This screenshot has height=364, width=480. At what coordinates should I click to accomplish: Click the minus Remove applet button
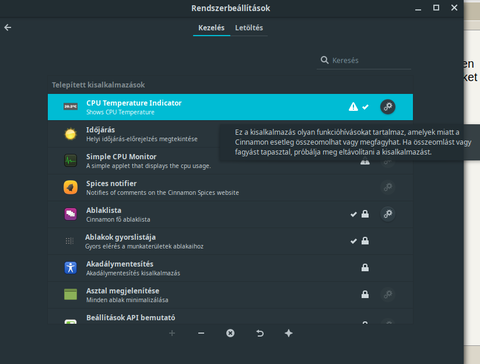(201, 333)
